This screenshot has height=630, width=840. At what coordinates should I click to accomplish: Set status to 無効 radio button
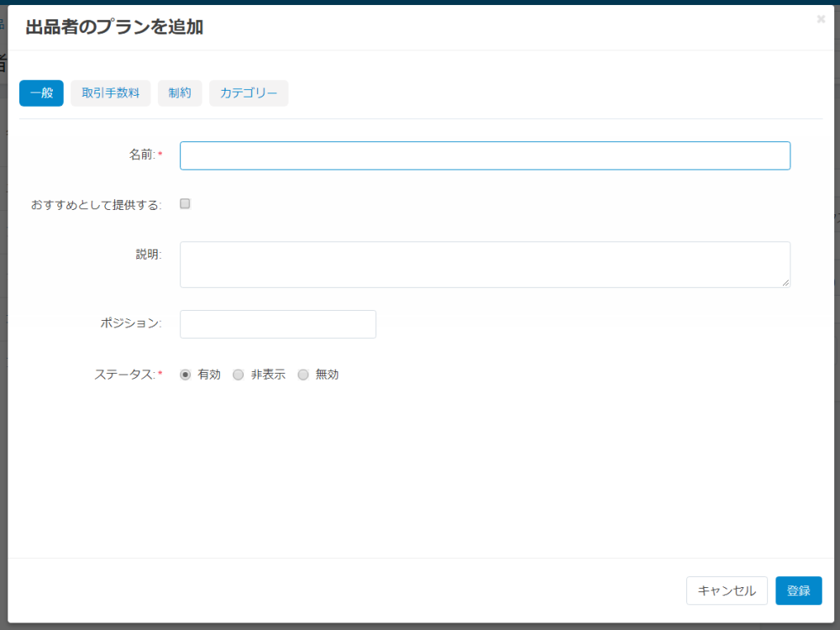point(303,375)
